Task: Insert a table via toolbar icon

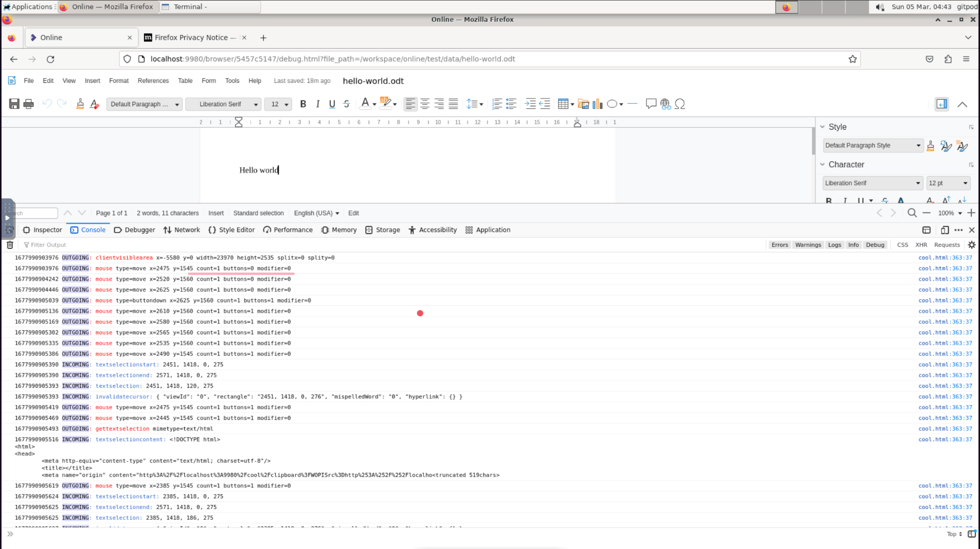Action: [x=563, y=104]
